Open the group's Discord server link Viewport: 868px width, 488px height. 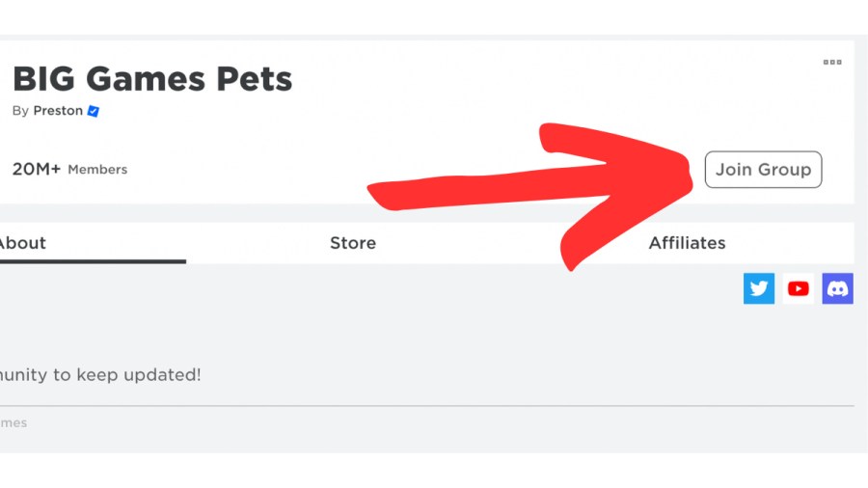(837, 288)
